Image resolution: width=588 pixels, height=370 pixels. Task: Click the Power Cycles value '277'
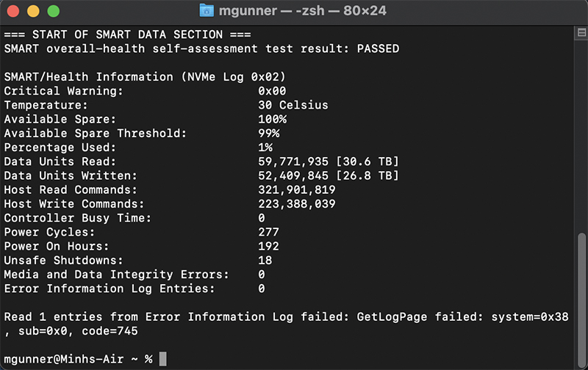click(268, 232)
